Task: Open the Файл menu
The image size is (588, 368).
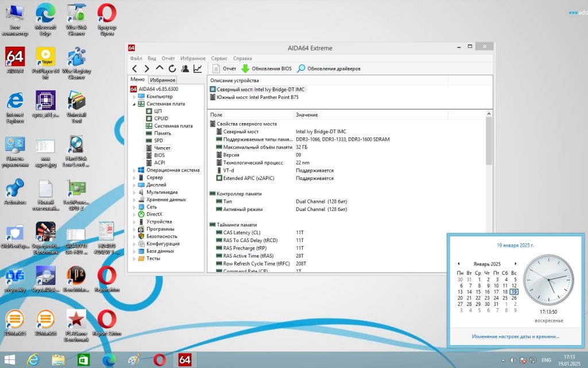Action: pyautogui.click(x=136, y=58)
